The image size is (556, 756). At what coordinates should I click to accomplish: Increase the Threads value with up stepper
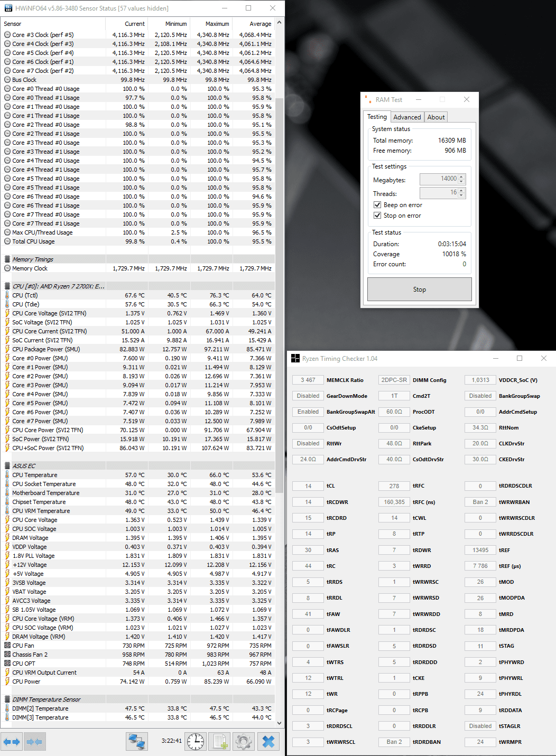(x=461, y=191)
